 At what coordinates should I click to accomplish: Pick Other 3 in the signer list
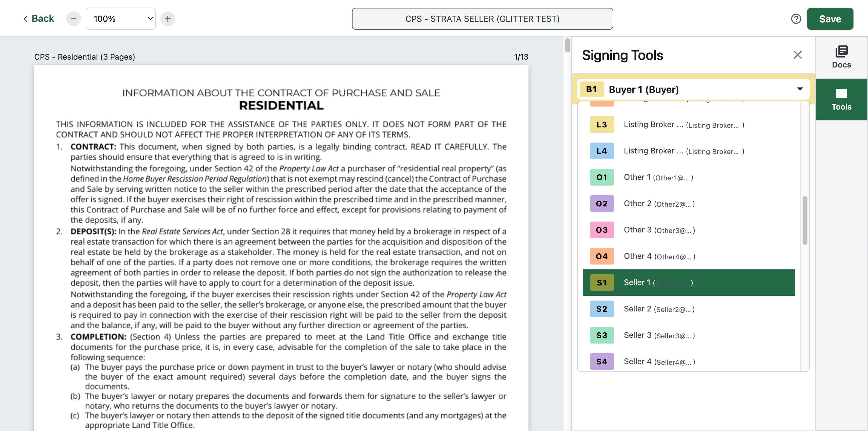(689, 230)
